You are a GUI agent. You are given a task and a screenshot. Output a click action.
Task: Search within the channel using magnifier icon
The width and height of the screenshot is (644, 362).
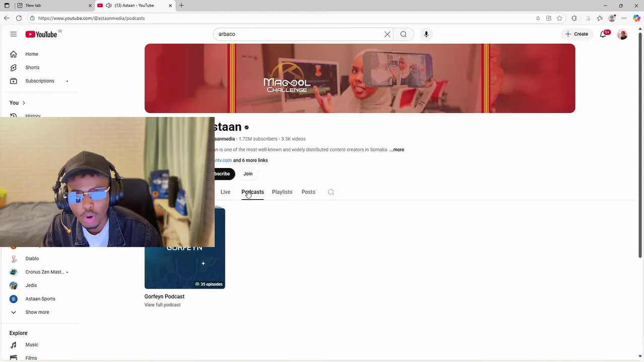pos(331,192)
